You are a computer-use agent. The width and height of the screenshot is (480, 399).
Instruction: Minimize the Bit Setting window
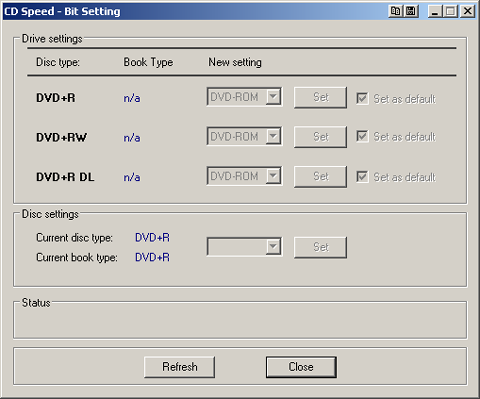[x=435, y=11]
